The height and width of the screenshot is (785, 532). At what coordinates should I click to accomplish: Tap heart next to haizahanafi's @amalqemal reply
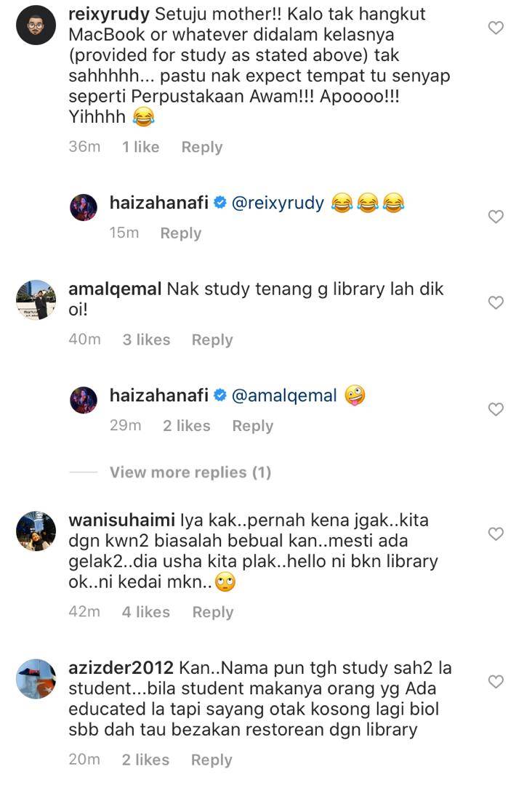coord(496,409)
